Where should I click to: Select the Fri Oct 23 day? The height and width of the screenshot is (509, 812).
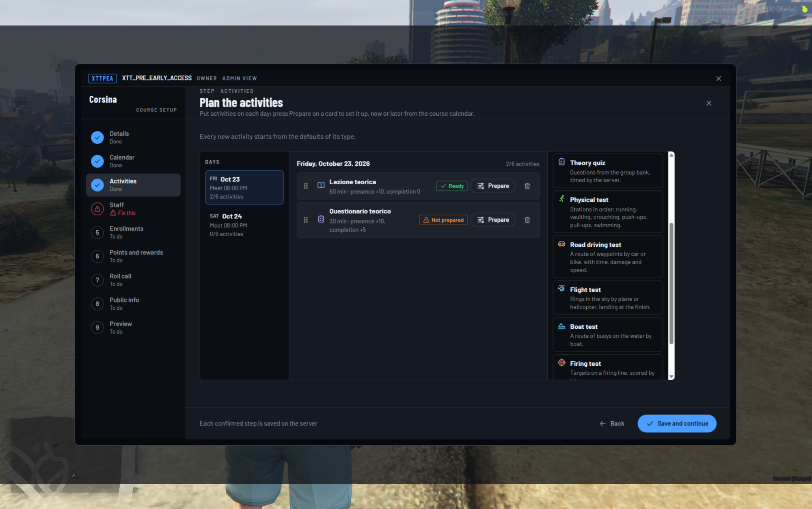[244, 188]
